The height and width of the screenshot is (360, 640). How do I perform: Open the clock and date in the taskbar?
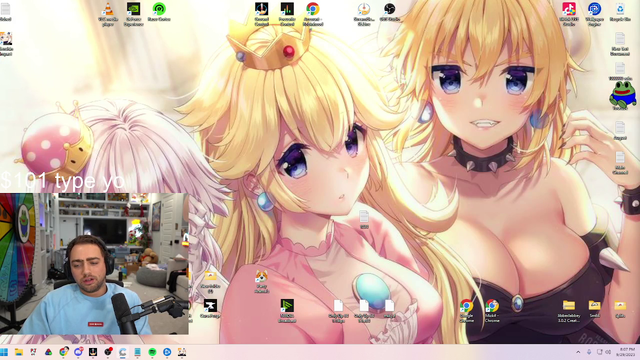[x=627, y=352]
